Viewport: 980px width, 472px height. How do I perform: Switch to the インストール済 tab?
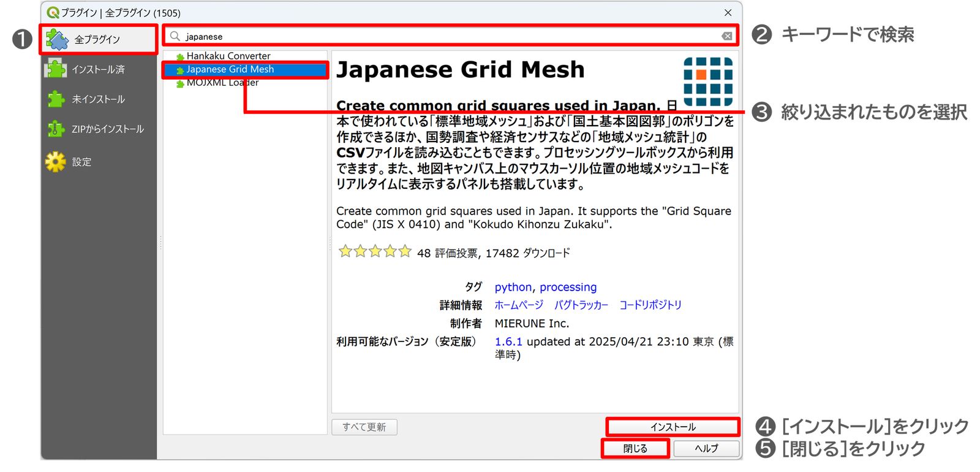pyautogui.click(x=99, y=69)
